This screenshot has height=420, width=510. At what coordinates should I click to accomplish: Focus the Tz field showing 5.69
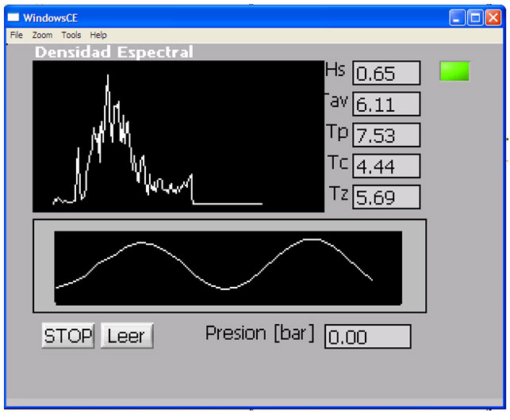[386, 197]
